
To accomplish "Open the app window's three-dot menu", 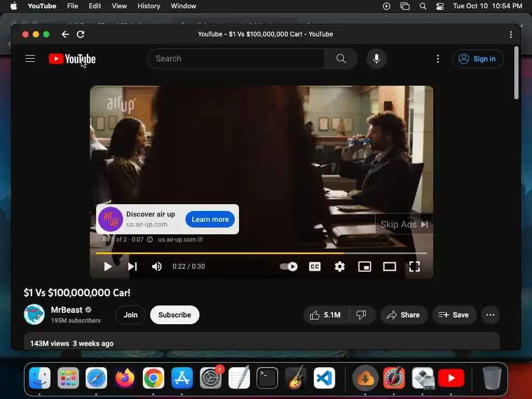I will pyautogui.click(x=511, y=34).
